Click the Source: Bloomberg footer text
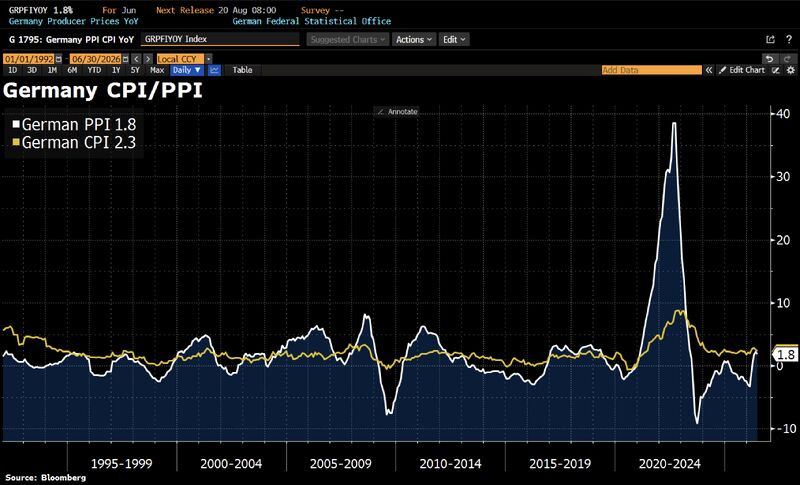This screenshot has width=800, height=485. pyautogui.click(x=45, y=478)
